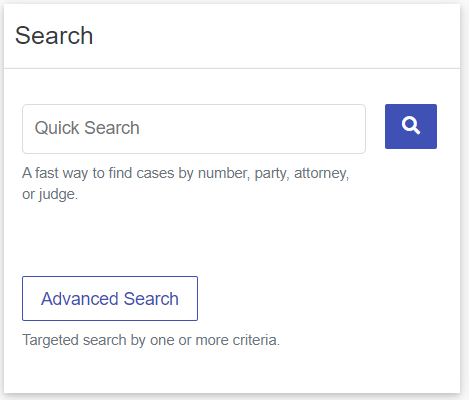Focus the Quick Search input field

click(194, 129)
